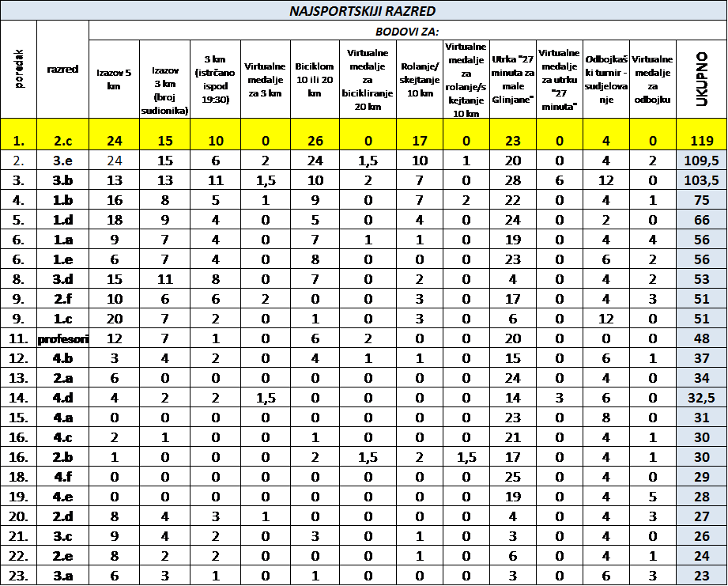The width and height of the screenshot is (728, 586).
Task: Select total cell showing 109,5
Action: 702,161
